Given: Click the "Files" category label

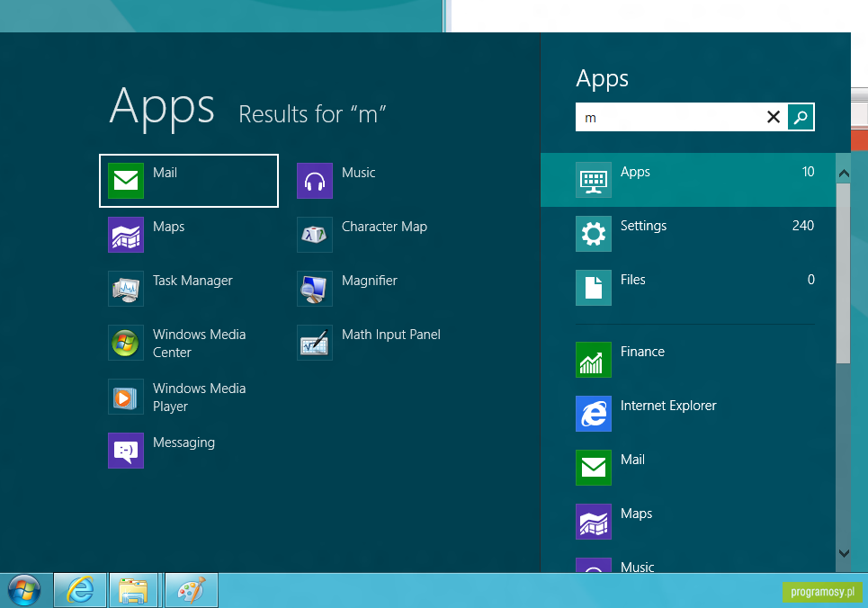Looking at the screenshot, I should [632, 280].
